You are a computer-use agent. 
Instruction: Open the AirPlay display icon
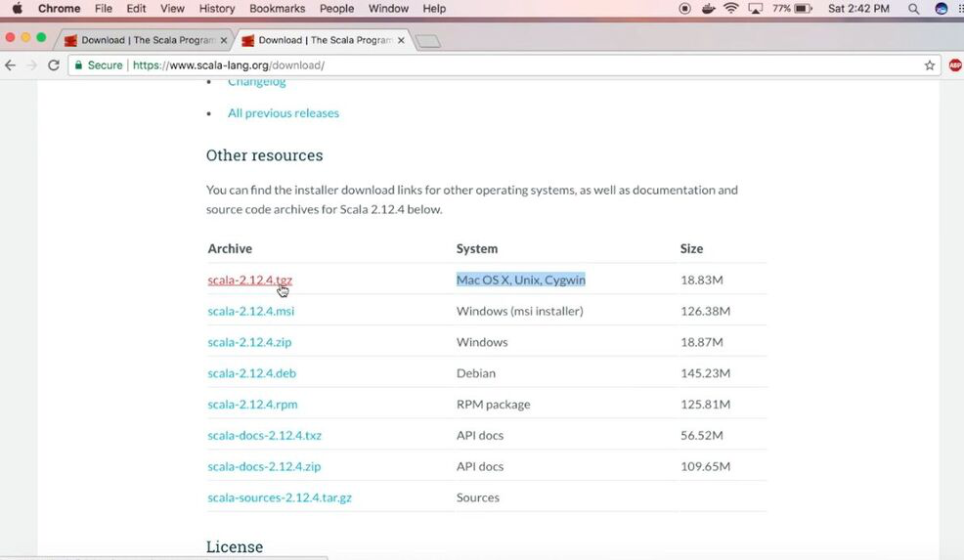click(x=755, y=9)
